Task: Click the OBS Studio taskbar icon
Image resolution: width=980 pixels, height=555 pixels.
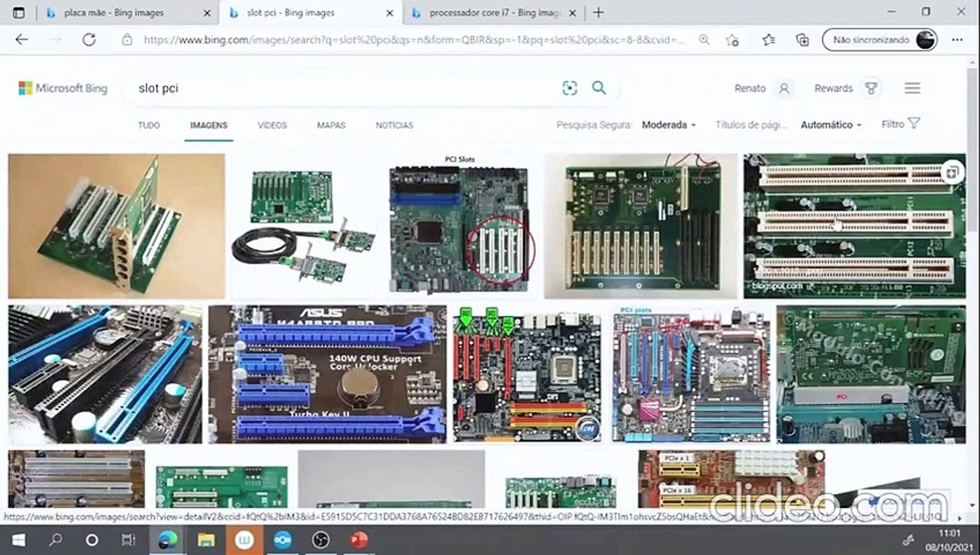Action: point(321,540)
